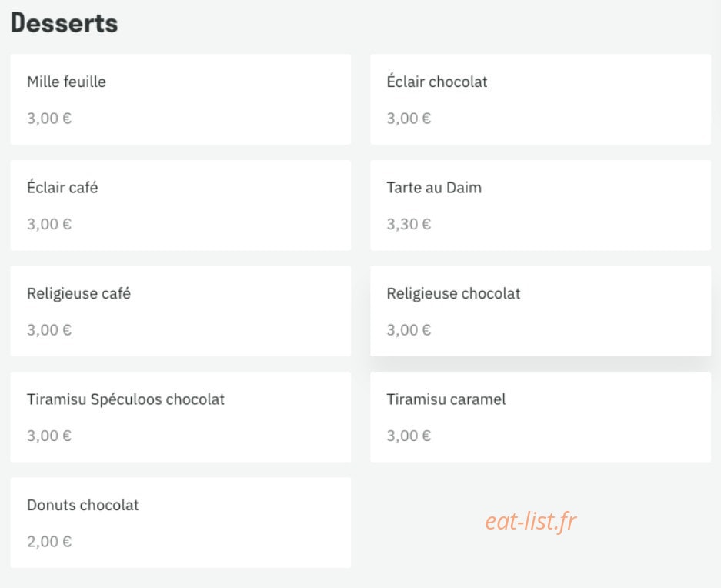
Task: Select the Tarte au Daim card
Action: [540, 205]
